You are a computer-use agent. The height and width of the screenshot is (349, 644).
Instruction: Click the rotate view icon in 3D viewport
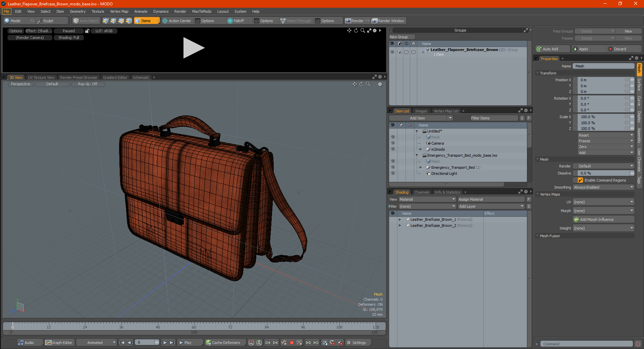click(x=361, y=84)
